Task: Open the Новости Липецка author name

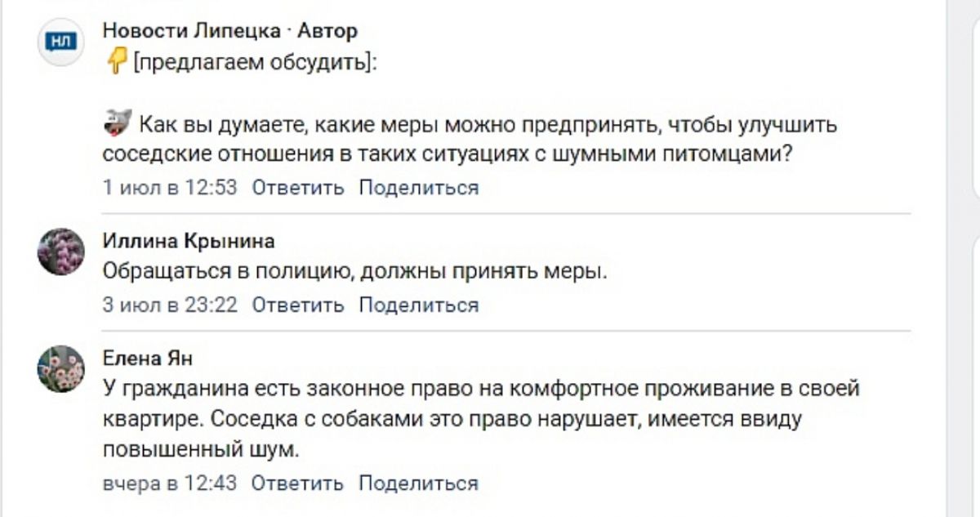Action: pos(194,31)
